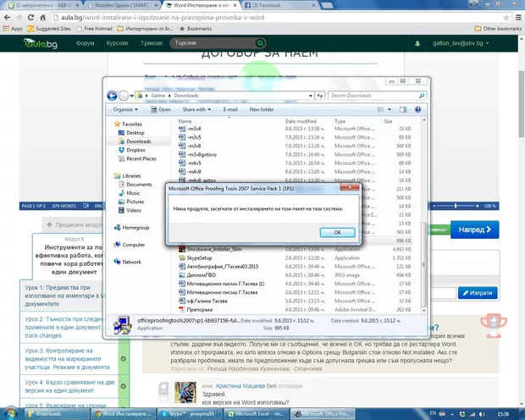Select Desktop in Favorites sidebar
The height and width of the screenshot is (420, 525).
[135, 133]
